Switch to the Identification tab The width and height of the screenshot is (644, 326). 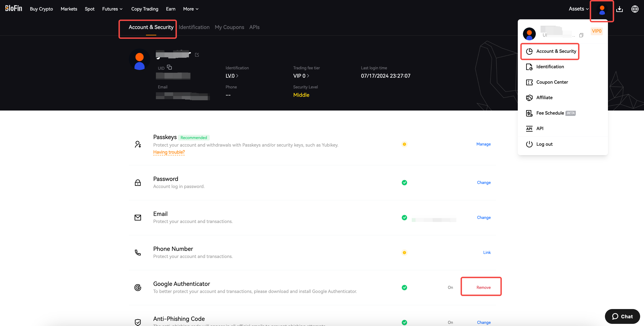click(x=194, y=27)
